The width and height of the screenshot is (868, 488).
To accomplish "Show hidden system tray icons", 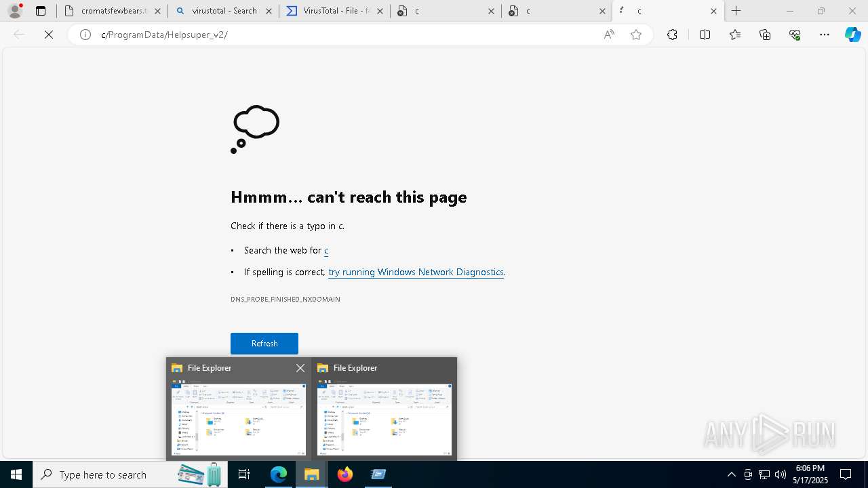I will coord(731,474).
